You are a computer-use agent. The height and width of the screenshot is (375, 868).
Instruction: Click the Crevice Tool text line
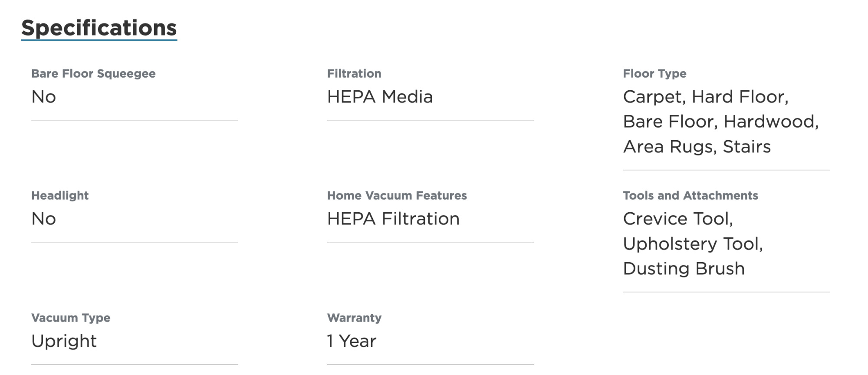[678, 219]
